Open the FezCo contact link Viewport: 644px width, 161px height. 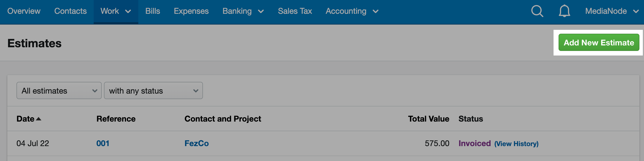tap(196, 144)
